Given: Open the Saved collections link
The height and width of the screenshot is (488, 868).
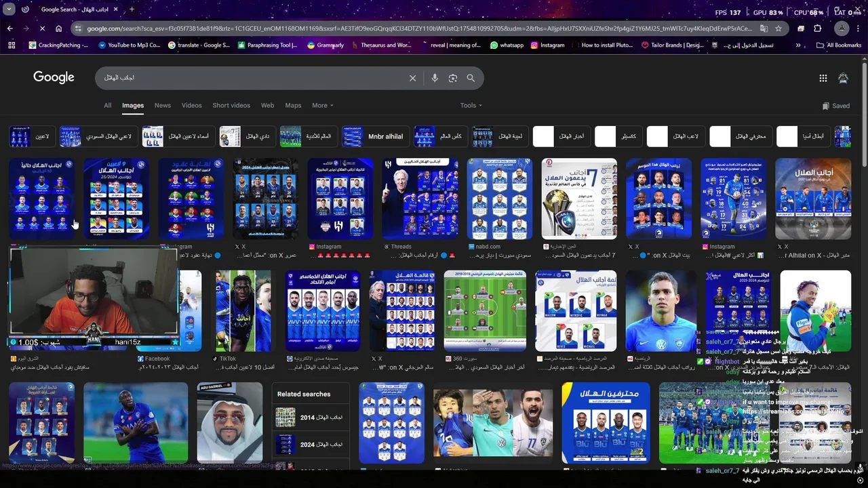Looking at the screenshot, I should (x=835, y=106).
